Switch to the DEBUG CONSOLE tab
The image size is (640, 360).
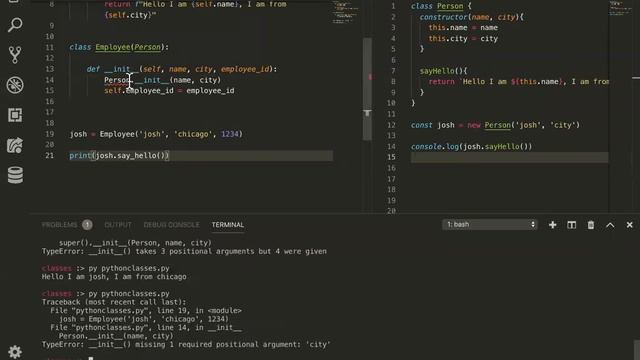click(x=171, y=225)
